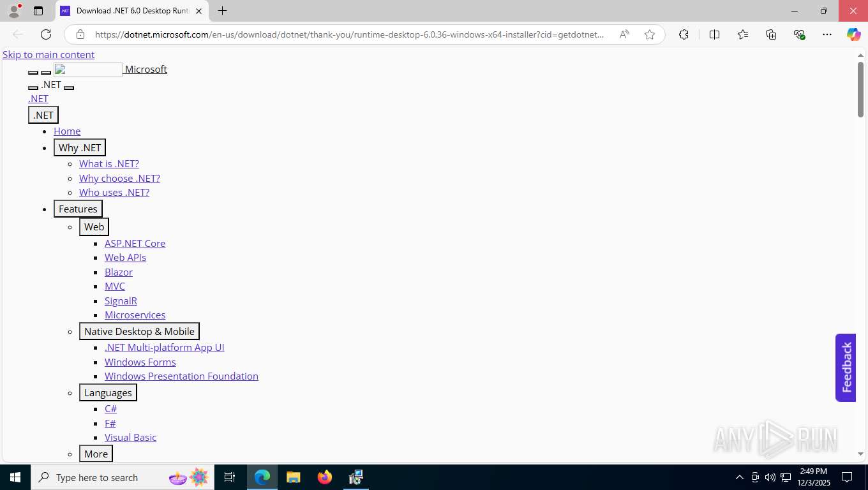Expand the More submenu
Screen dimensions: 868x490
click(96, 454)
